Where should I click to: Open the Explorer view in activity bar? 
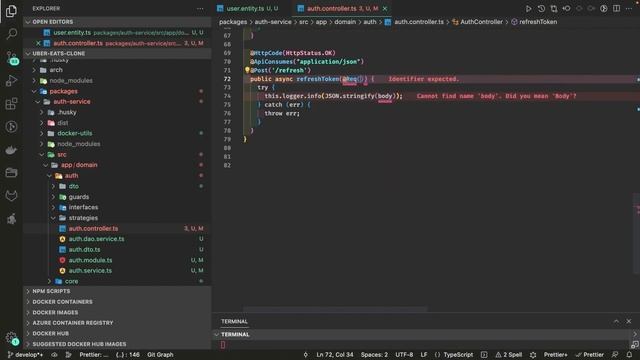[11, 11]
